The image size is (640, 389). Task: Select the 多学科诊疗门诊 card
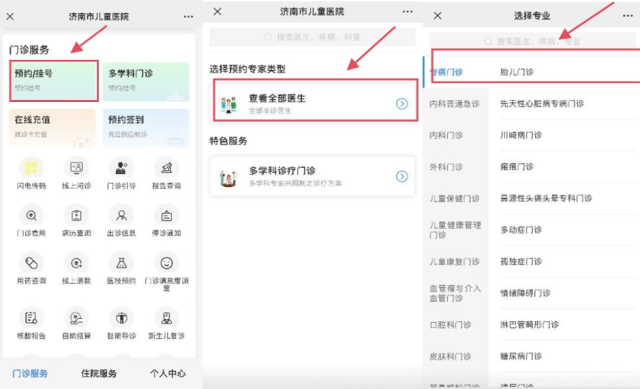coord(313,176)
